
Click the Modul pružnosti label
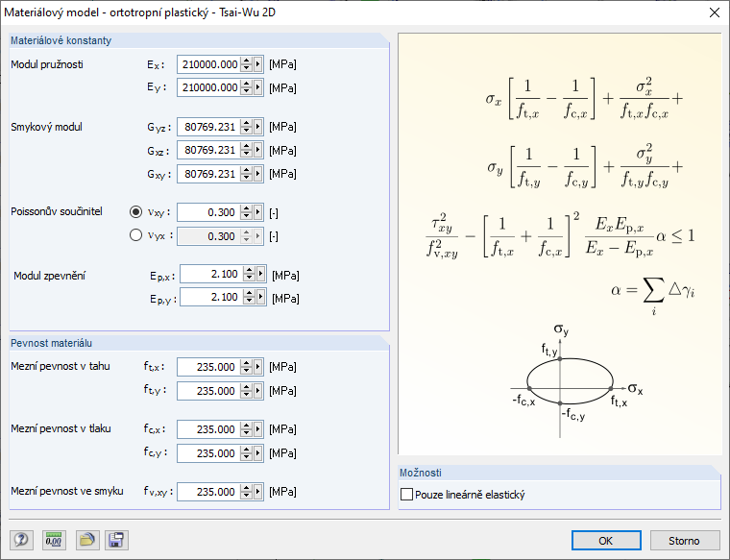[x=47, y=64]
